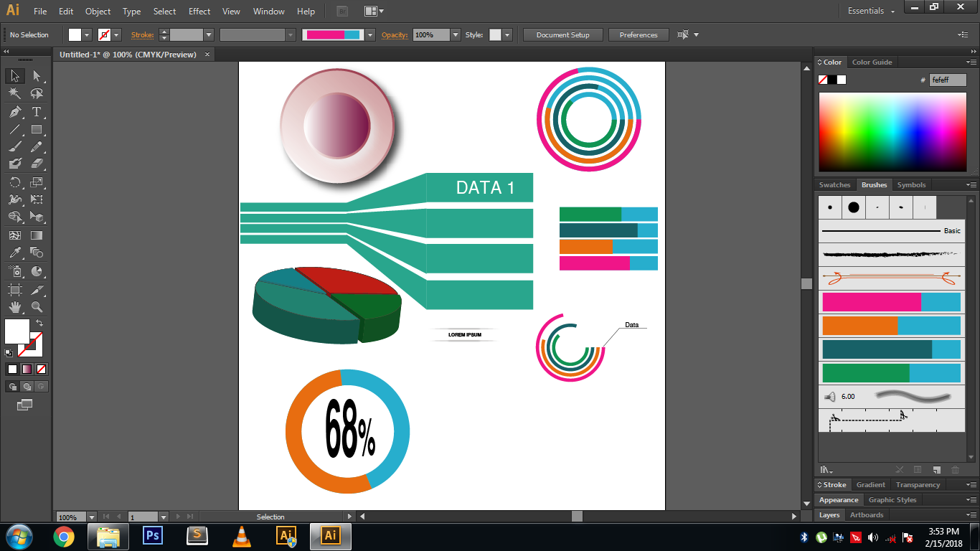The image size is (980, 551).
Task: Choose the Symbol Sprayer tool
Action: coord(14,271)
